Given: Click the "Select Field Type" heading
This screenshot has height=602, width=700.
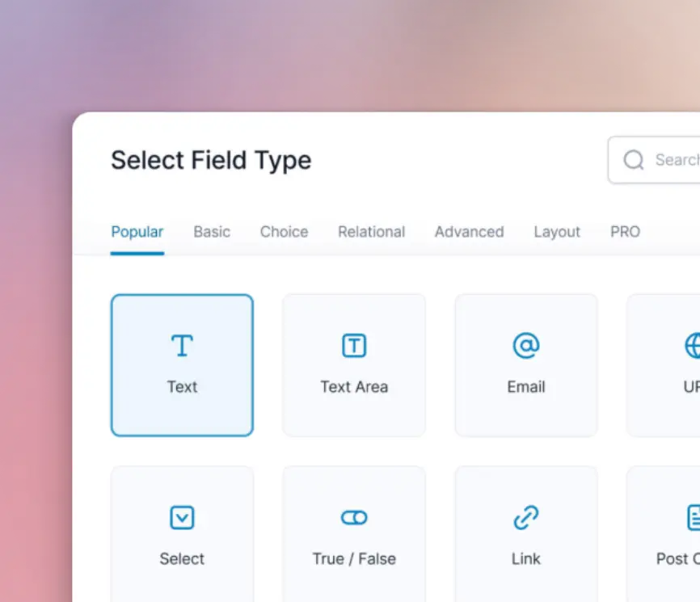Looking at the screenshot, I should point(211,161).
